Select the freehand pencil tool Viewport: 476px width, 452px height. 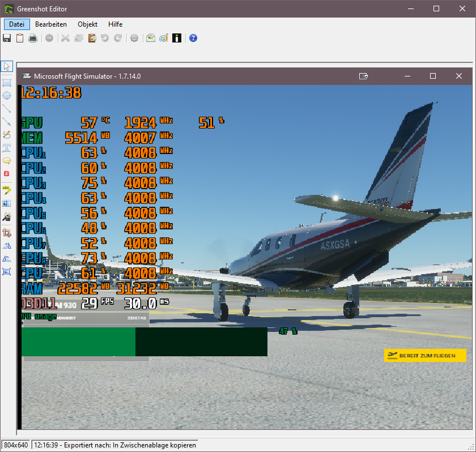pos(7,135)
